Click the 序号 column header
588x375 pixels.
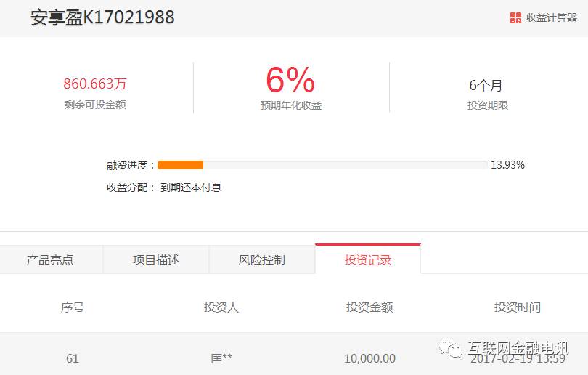(x=73, y=307)
